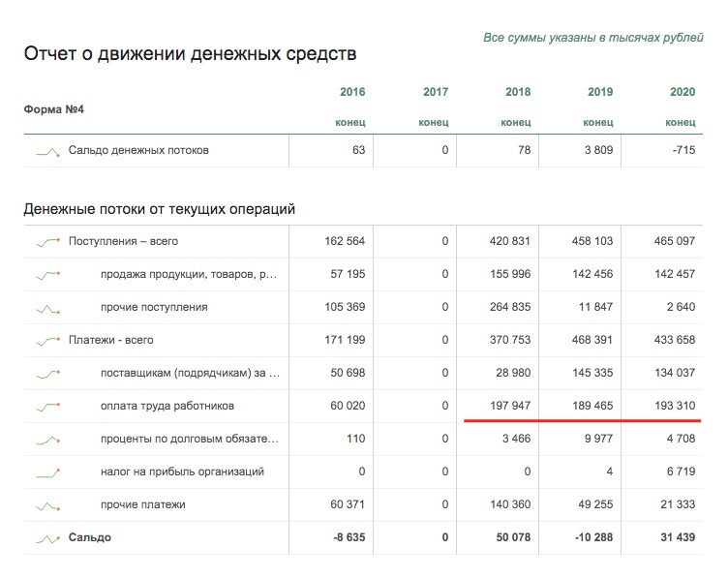
Task: Click the value 6 719 in profit tax row
Action: click(x=682, y=472)
